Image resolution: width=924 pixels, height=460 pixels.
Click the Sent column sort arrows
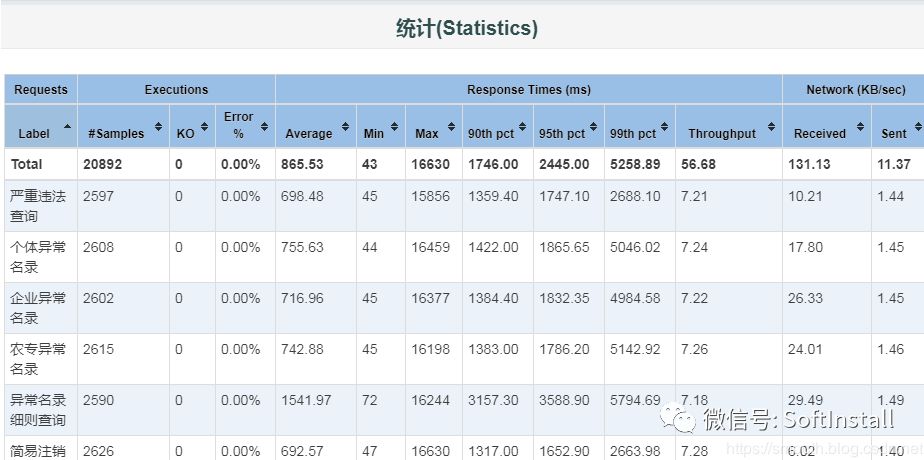[918, 127]
